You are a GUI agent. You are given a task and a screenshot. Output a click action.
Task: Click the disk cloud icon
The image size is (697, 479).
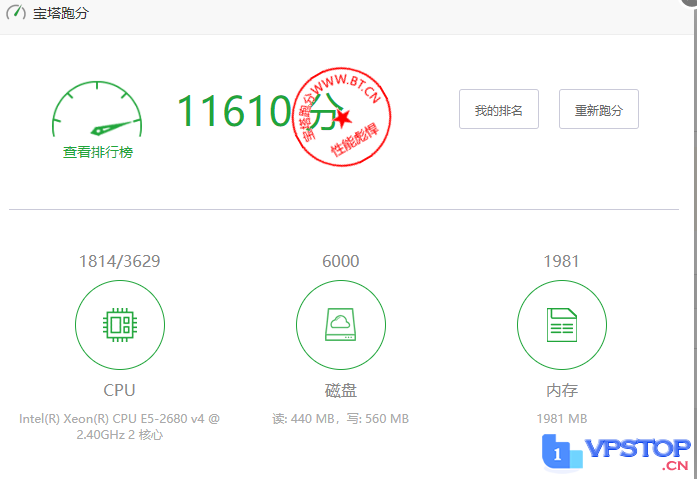click(341, 325)
